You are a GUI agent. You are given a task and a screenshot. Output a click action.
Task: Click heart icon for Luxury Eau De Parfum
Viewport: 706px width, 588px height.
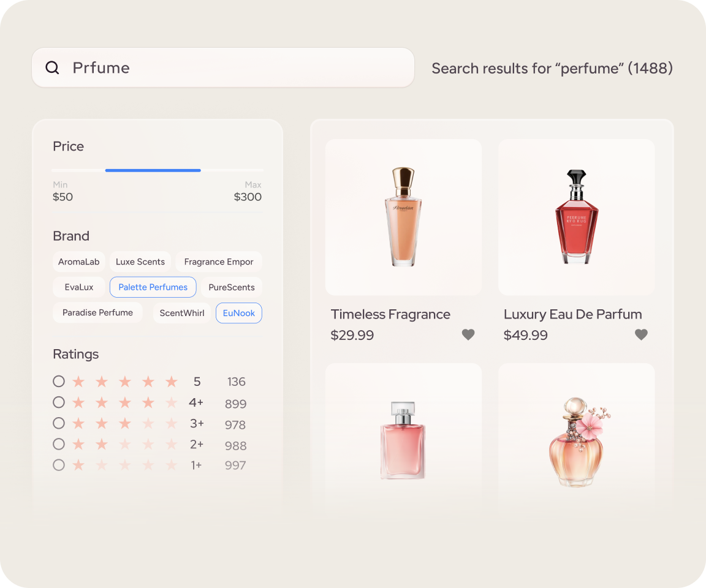pyautogui.click(x=641, y=334)
